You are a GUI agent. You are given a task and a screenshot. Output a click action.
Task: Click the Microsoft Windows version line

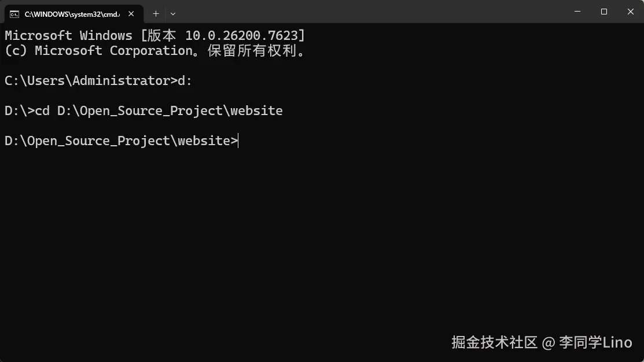pyautogui.click(x=155, y=35)
